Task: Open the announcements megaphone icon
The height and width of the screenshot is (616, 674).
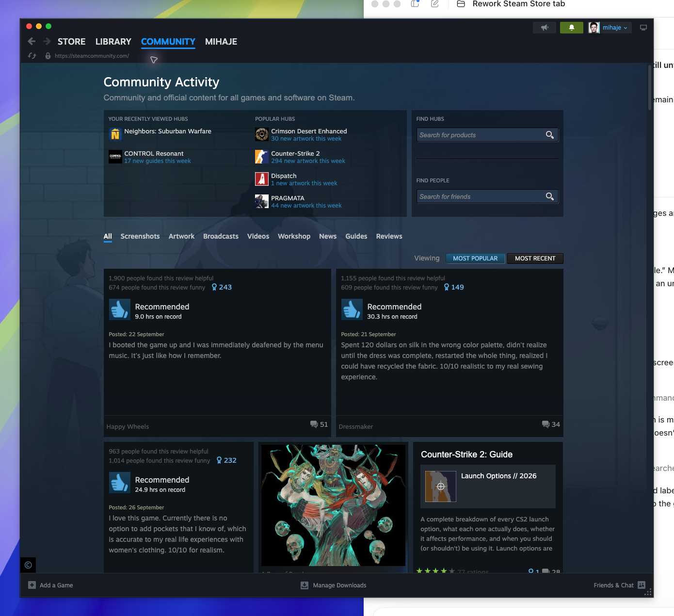Action: tap(545, 28)
